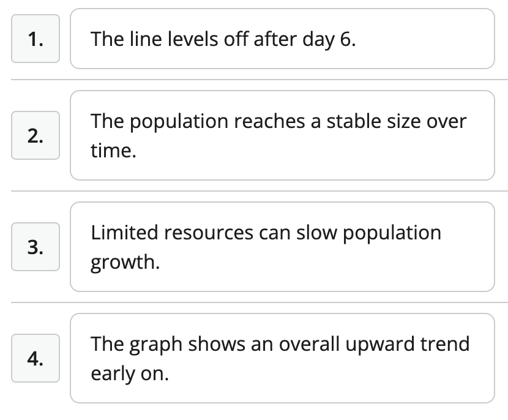Click the number 4 choice button
The width and height of the screenshot is (508, 420).
tap(35, 358)
